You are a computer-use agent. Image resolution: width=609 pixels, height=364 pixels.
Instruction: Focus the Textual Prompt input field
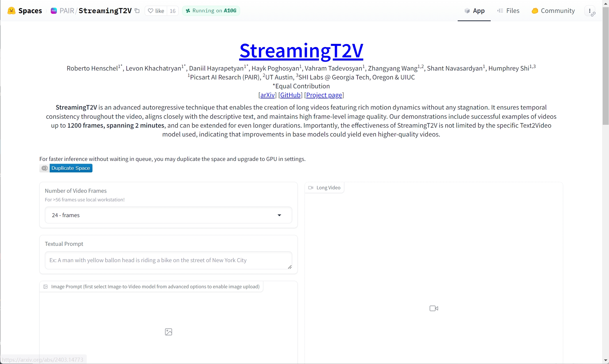click(x=169, y=260)
